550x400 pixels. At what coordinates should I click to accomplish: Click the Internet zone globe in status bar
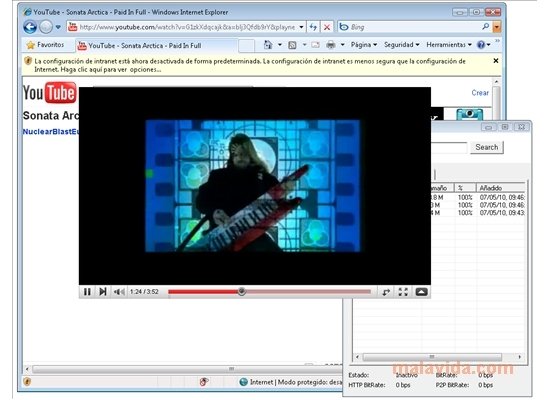pyautogui.click(x=243, y=382)
